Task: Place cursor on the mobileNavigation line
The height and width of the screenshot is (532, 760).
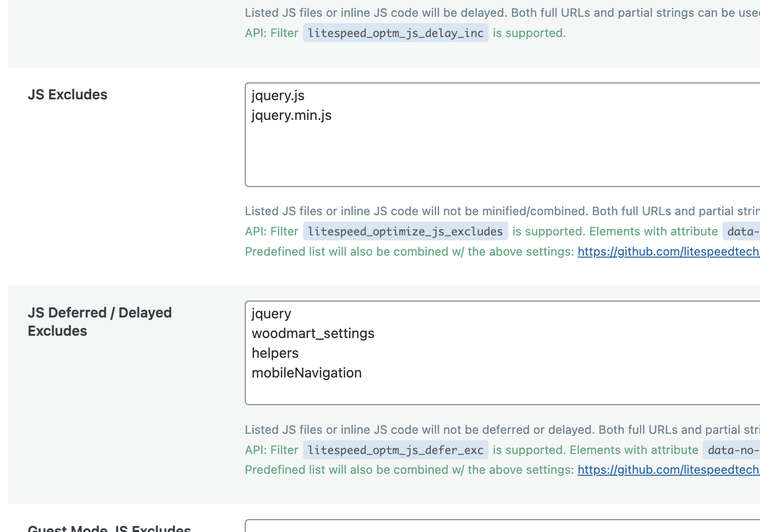Action: [306, 373]
